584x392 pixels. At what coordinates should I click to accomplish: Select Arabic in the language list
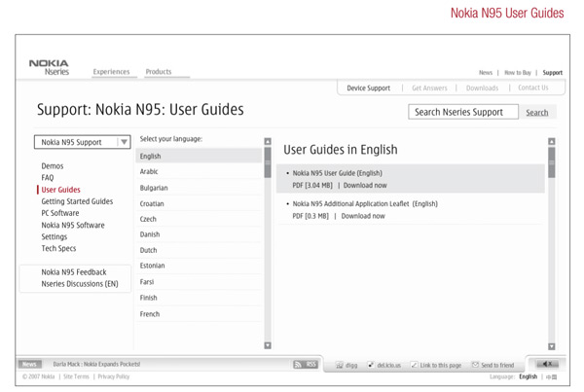tap(199, 171)
